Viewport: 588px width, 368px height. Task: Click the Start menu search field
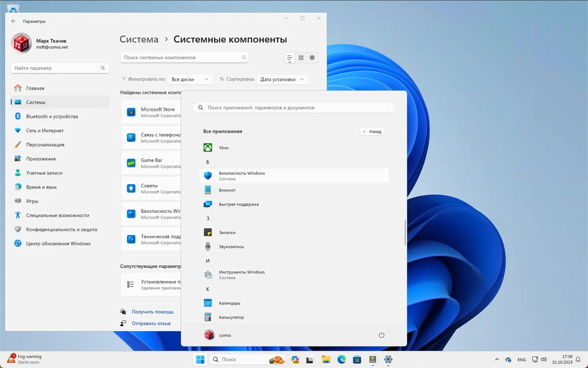(x=294, y=107)
